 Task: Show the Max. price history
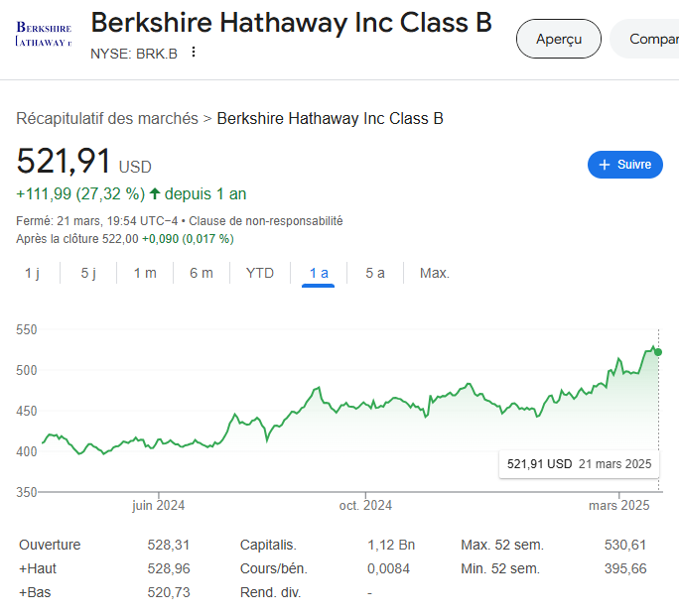(x=435, y=273)
